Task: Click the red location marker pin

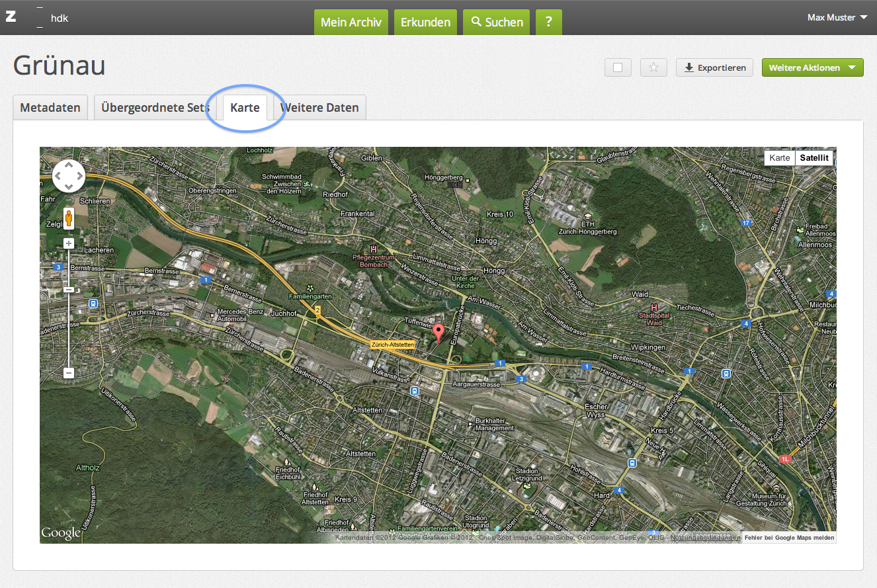Action: coord(438,330)
